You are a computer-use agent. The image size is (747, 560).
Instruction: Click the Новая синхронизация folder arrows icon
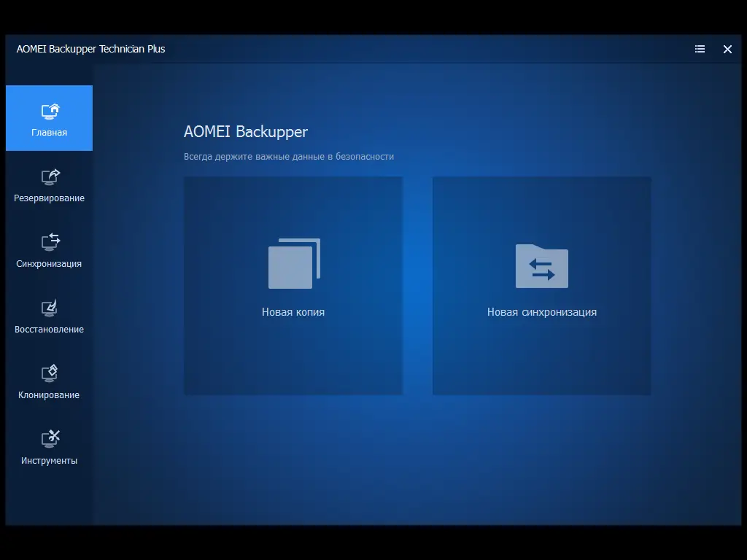coord(542,266)
